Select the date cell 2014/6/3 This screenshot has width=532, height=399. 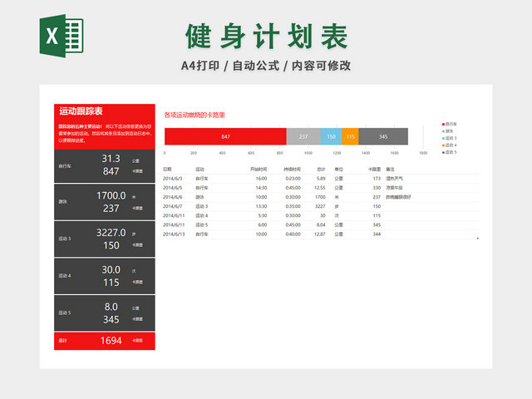[172, 179]
